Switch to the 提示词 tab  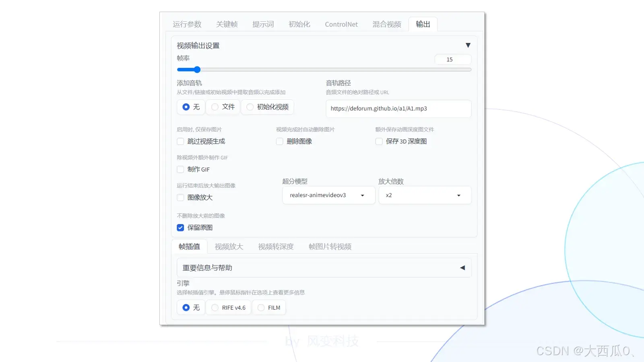263,24
